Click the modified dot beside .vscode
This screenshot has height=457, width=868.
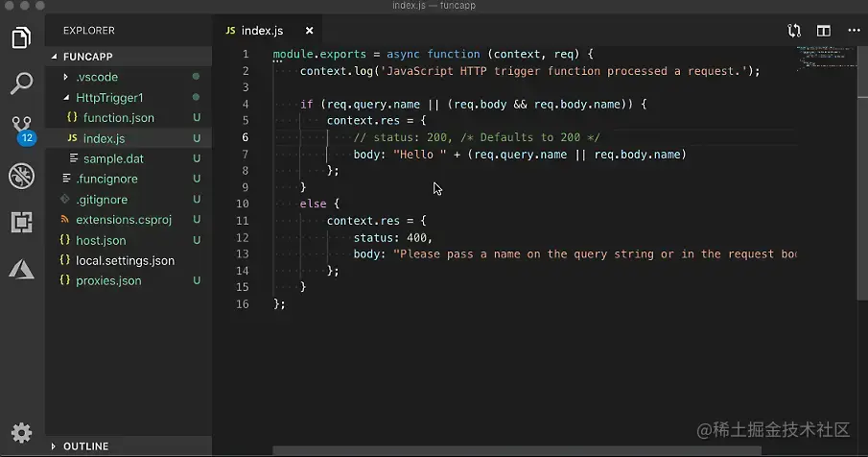click(196, 77)
